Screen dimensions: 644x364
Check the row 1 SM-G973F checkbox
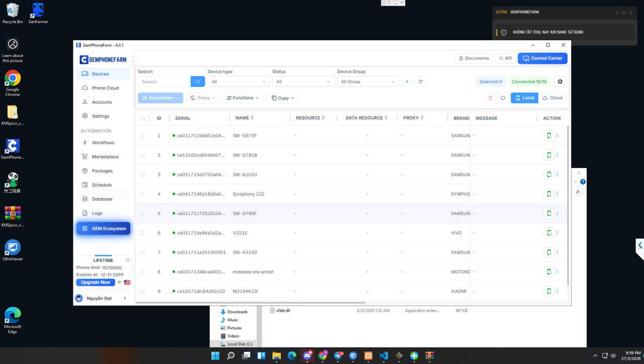142,136
